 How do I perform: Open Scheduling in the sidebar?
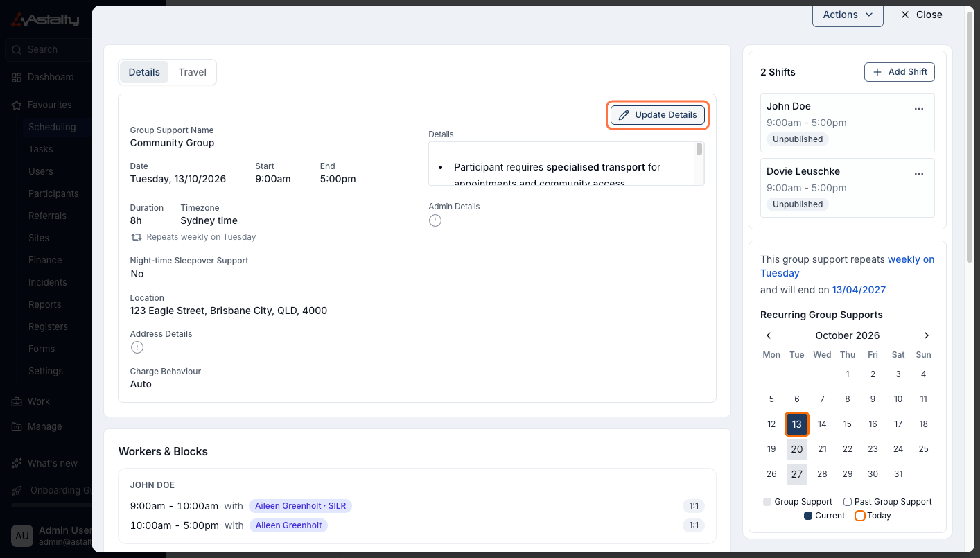coord(52,128)
